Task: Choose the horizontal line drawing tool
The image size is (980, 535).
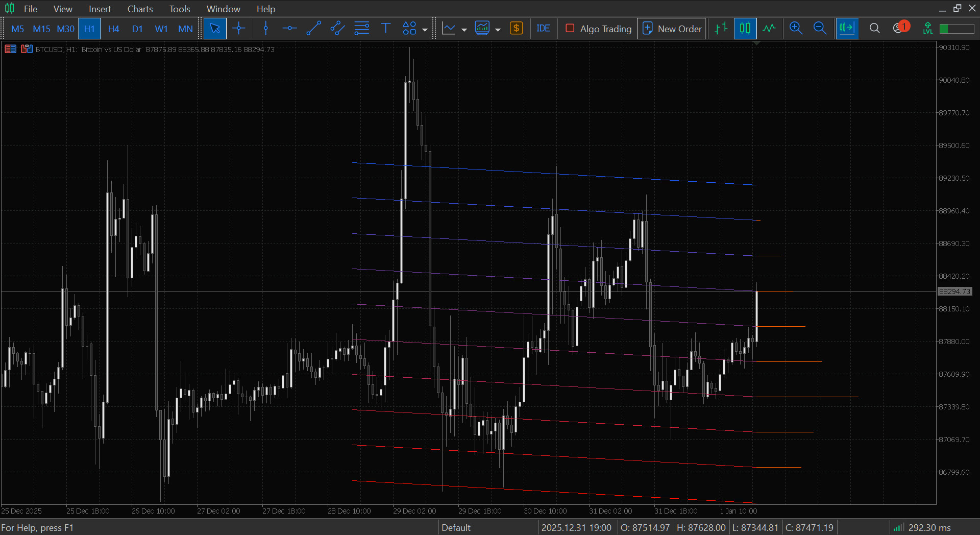Action: point(289,29)
